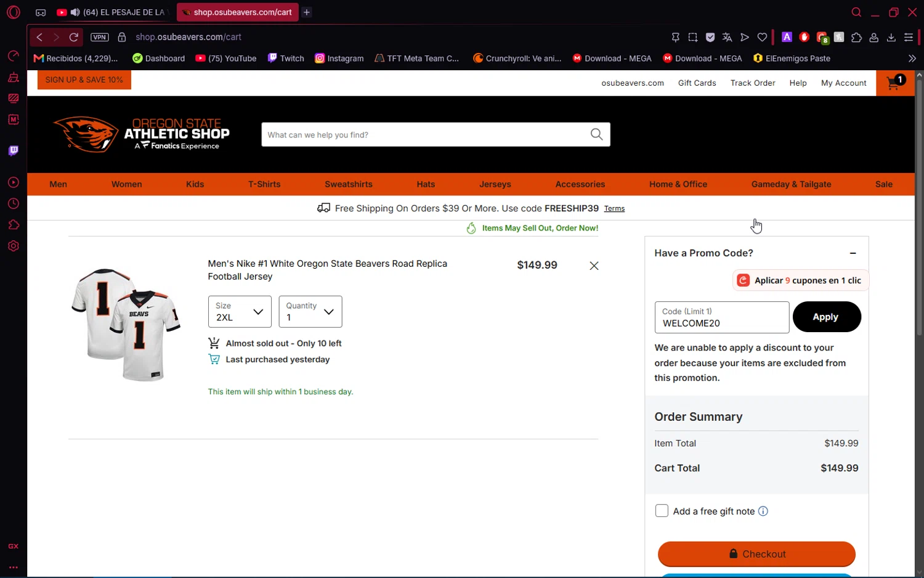
Task: Open the Jerseys menu
Action: (495, 184)
